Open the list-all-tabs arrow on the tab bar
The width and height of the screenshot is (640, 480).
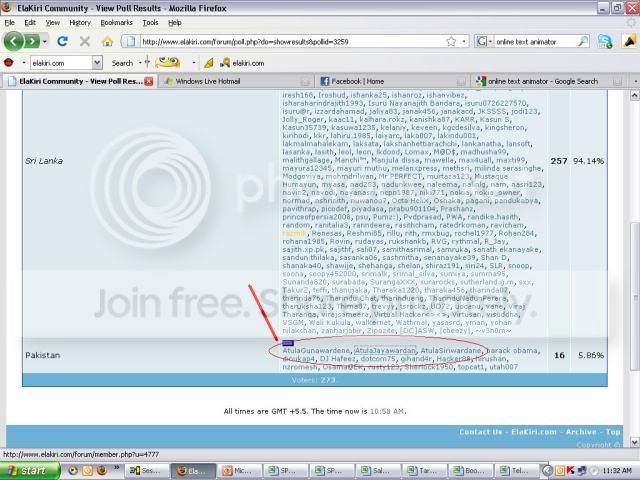[635, 81]
